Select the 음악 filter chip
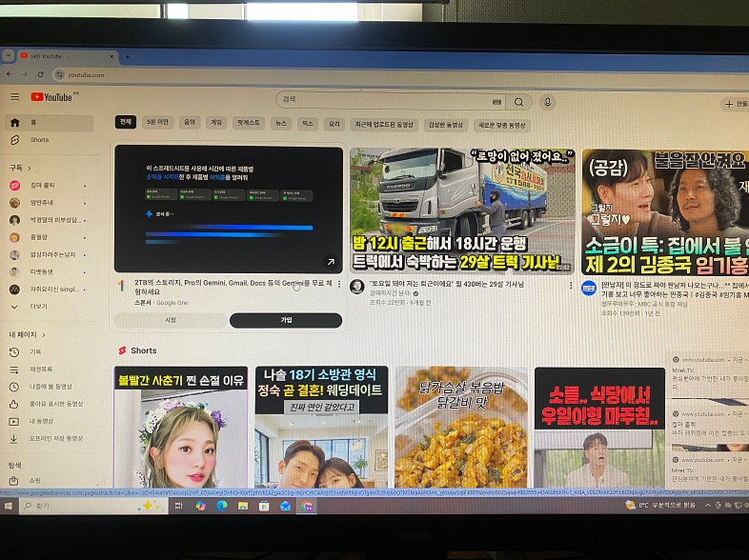This screenshot has width=749, height=560. 189,123
